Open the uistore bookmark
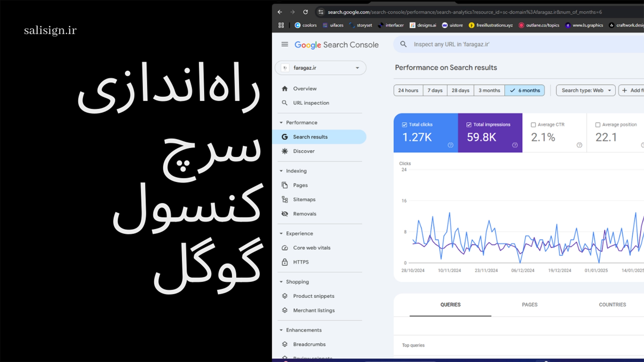644x362 pixels. click(452, 25)
